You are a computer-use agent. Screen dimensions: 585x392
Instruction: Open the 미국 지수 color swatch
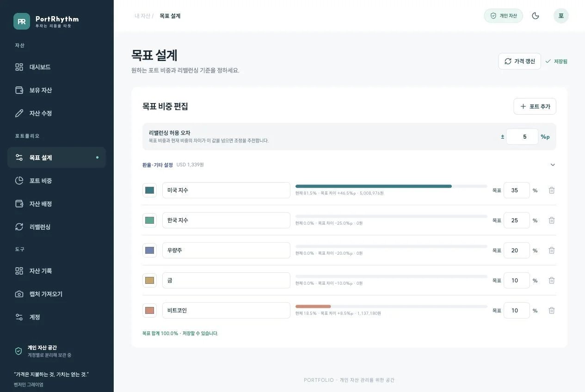[149, 190]
